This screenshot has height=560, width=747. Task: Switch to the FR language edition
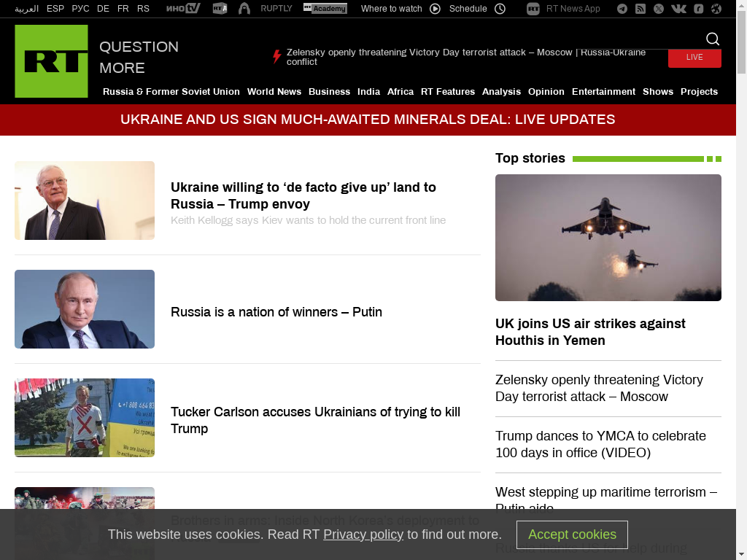(123, 9)
